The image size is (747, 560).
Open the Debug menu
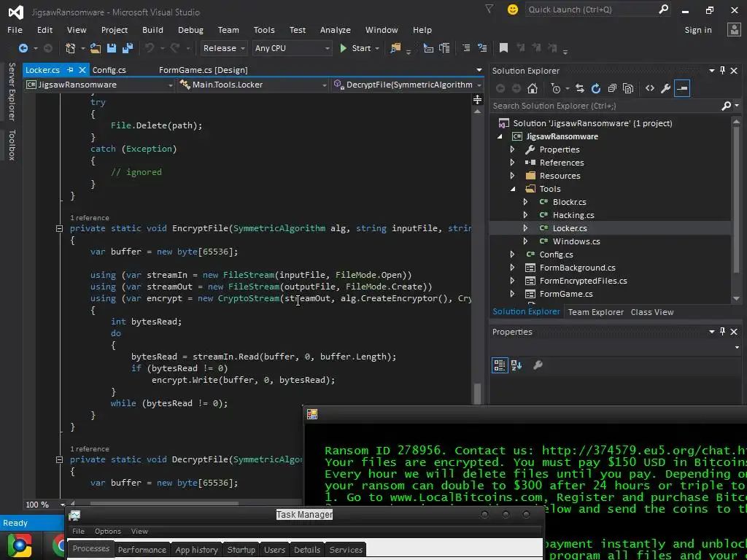[x=190, y=30]
